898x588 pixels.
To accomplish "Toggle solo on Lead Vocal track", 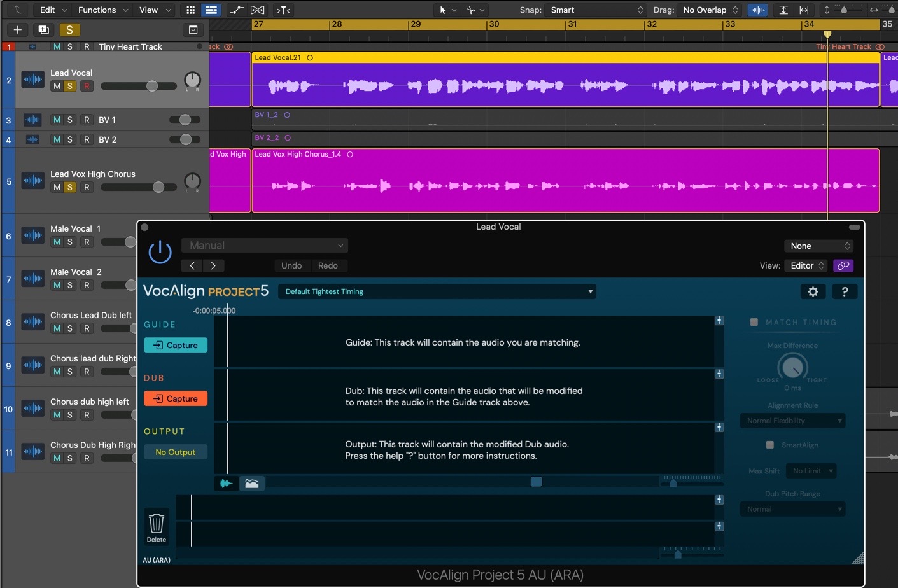I will (x=70, y=86).
